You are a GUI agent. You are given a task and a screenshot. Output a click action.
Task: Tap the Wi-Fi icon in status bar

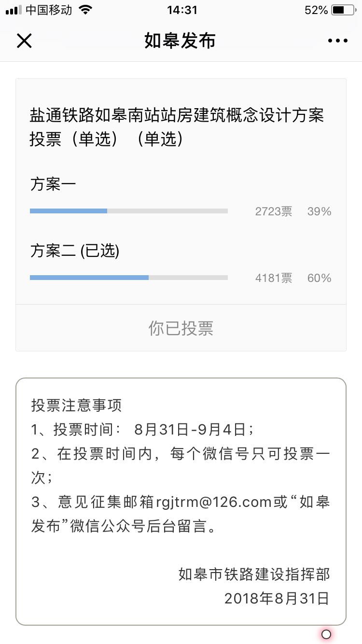tap(85, 10)
